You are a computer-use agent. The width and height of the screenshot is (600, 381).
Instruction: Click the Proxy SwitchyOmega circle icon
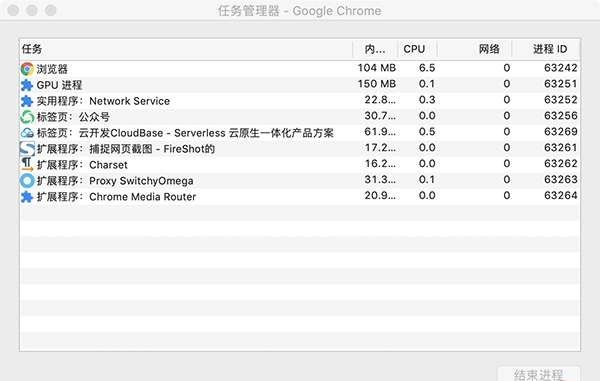click(27, 181)
